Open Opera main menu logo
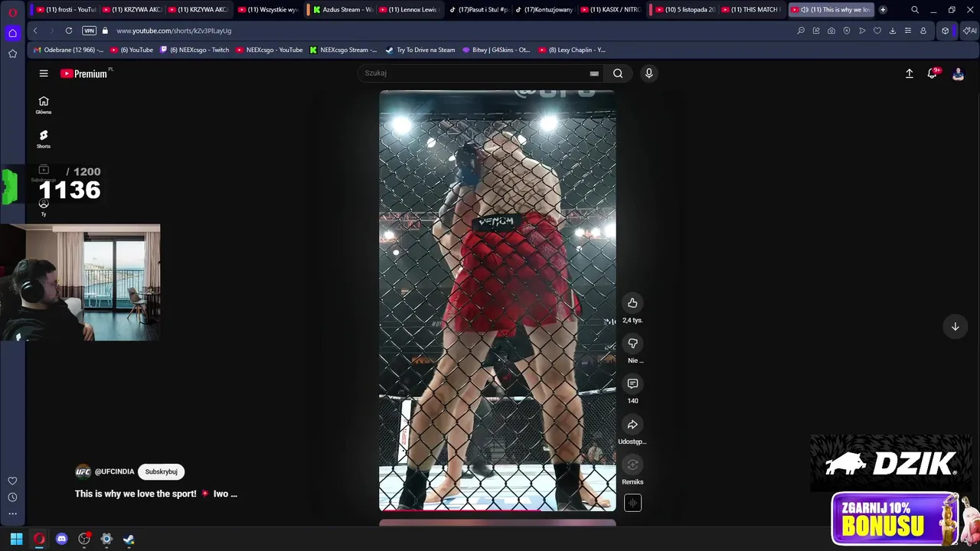Viewport: 980px width, 551px height. (x=12, y=11)
